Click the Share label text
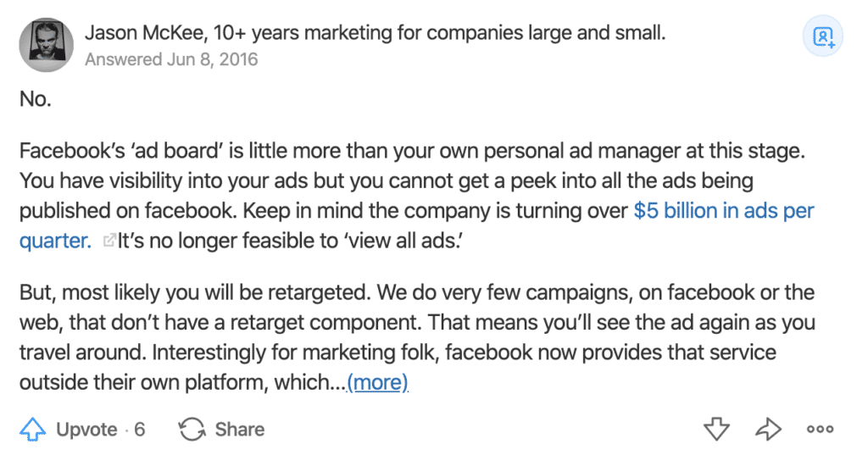 [240, 430]
